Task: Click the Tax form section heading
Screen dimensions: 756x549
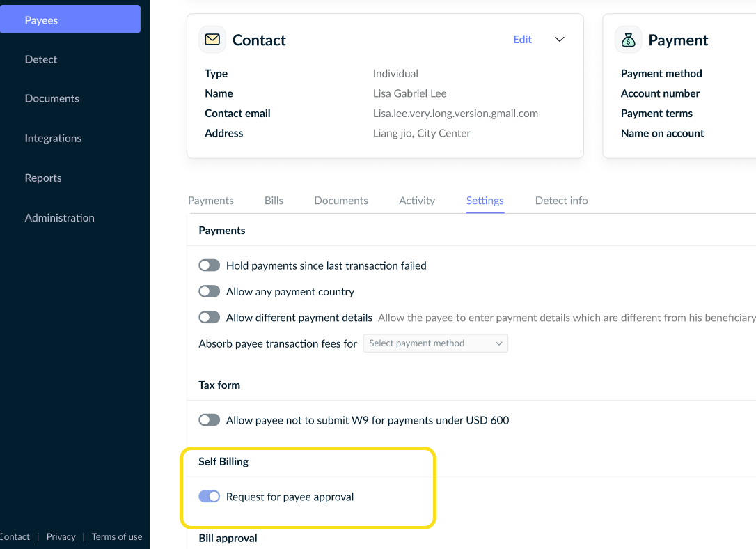Action: (x=219, y=385)
